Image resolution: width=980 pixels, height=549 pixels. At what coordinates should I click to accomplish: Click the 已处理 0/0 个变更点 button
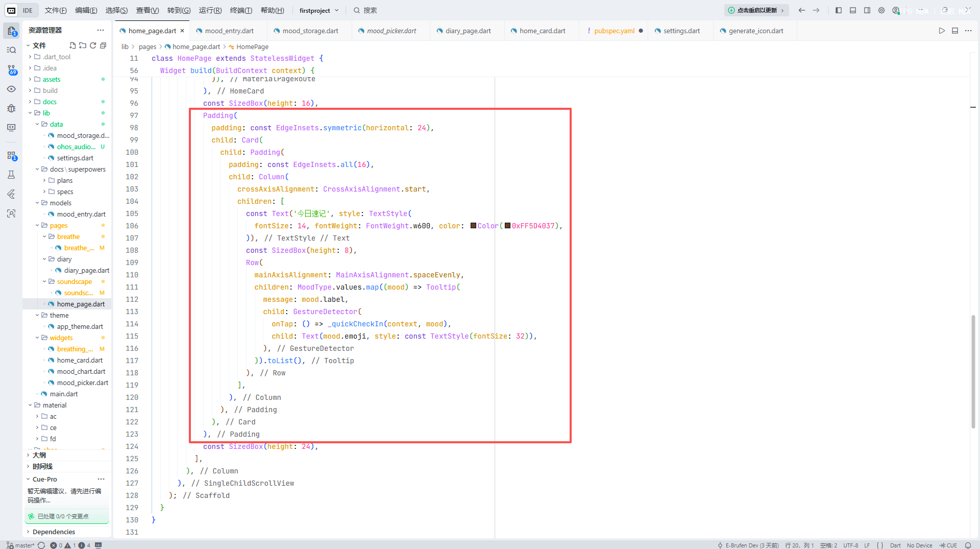[67, 516]
